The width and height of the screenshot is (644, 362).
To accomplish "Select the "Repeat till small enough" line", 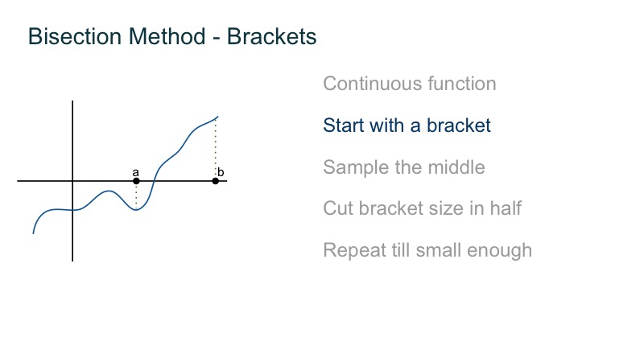I will click(427, 249).
